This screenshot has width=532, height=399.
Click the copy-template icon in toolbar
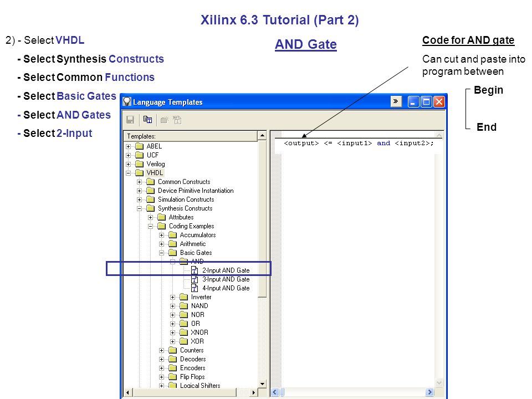pos(147,120)
